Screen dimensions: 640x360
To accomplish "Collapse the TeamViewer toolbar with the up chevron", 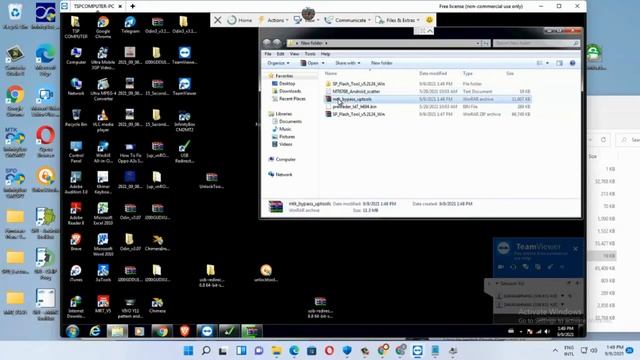I will tap(430, 31).
